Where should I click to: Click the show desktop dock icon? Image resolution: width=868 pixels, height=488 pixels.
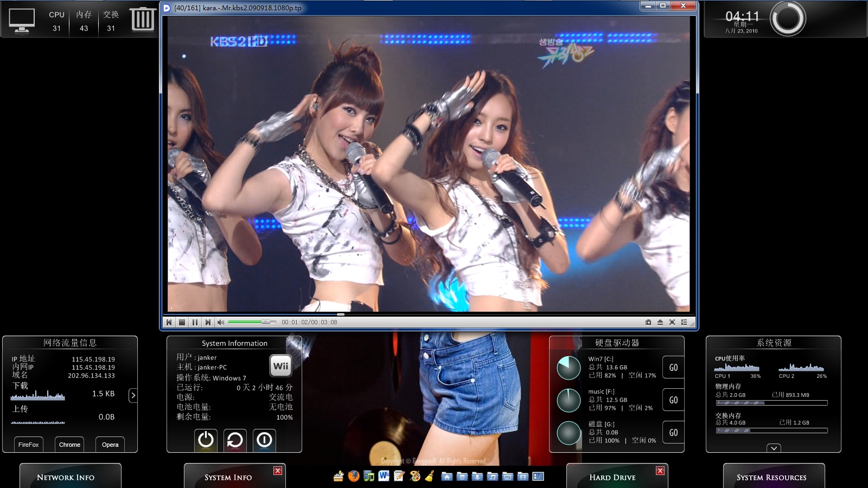538,476
